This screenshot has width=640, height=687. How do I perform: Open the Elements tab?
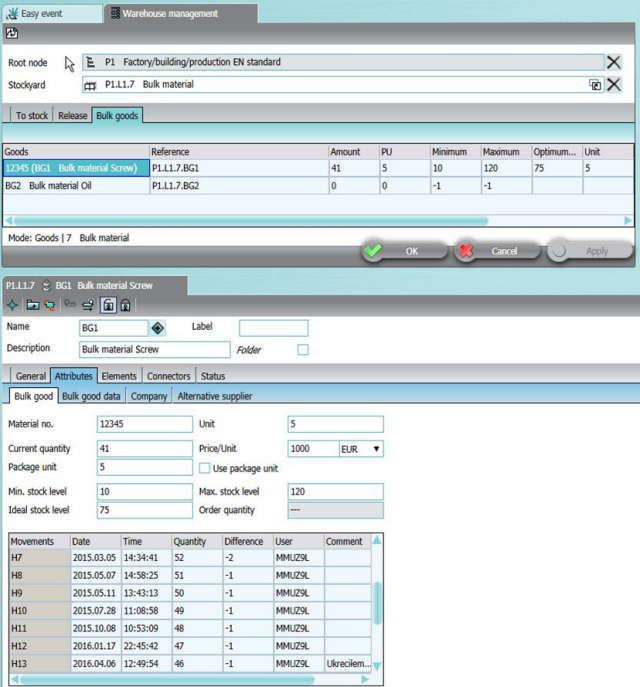[x=119, y=376]
